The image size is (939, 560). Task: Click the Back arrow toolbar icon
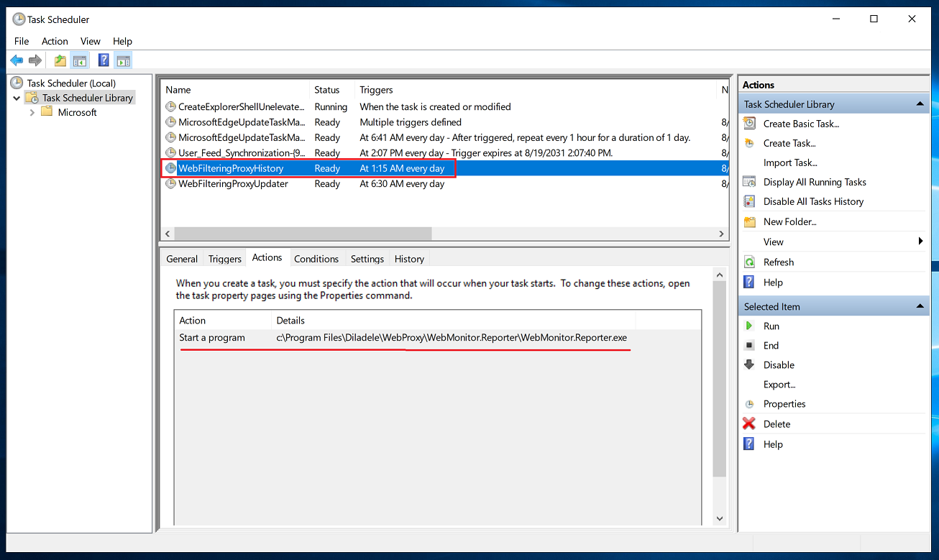tap(17, 60)
